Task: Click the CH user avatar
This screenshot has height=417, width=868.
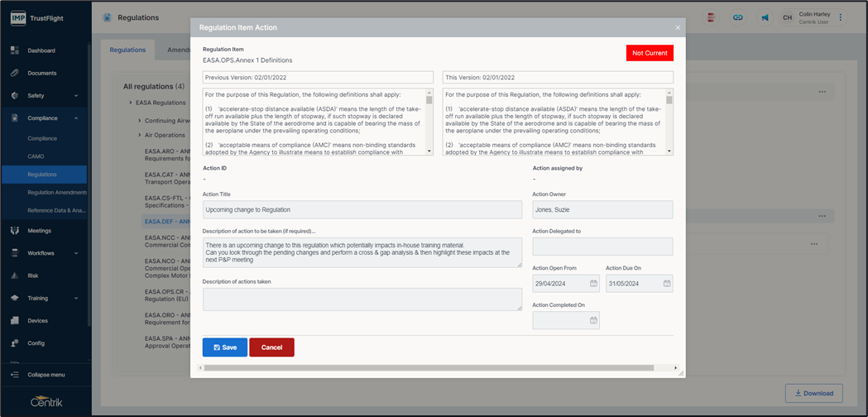Action: (x=787, y=17)
